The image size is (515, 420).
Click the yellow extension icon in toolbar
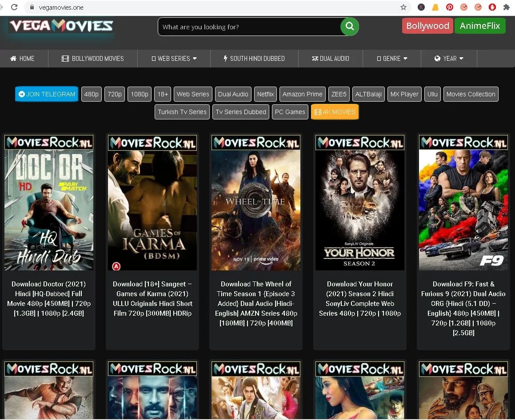[x=435, y=7]
